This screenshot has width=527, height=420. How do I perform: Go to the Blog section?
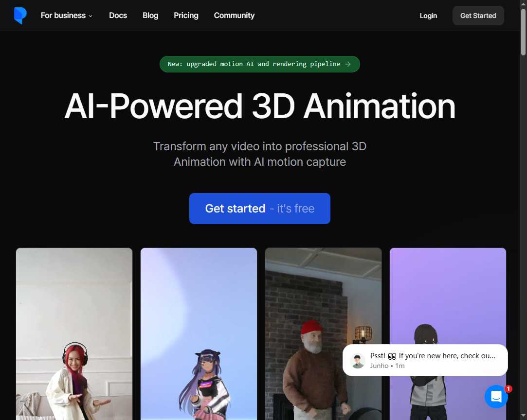[x=150, y=16]
